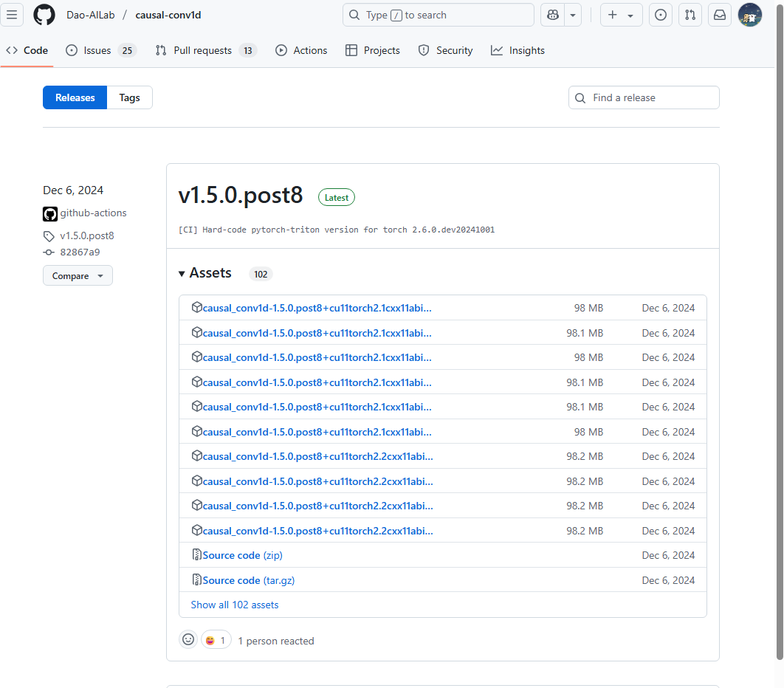
Task: Click the tag icon beside v1.5.0.post8
Action: [x=48, y=235]
